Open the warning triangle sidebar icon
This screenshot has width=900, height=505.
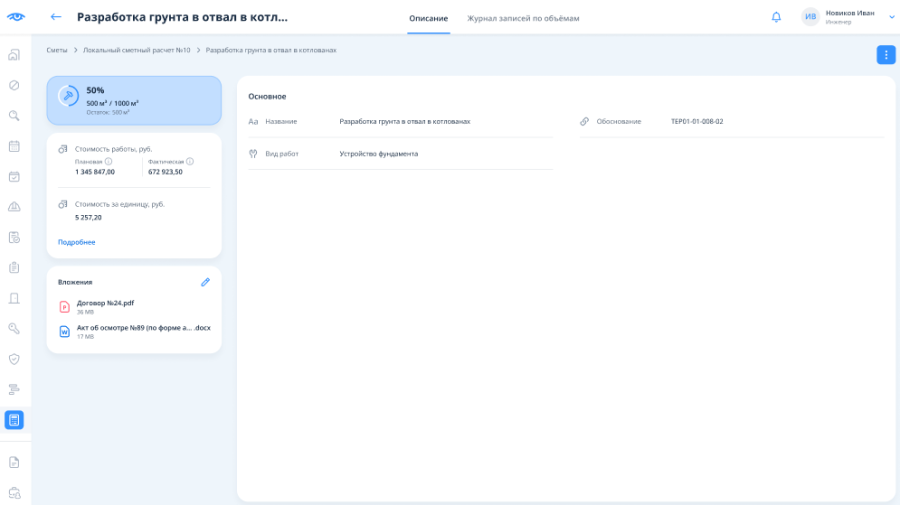point(14,207)
